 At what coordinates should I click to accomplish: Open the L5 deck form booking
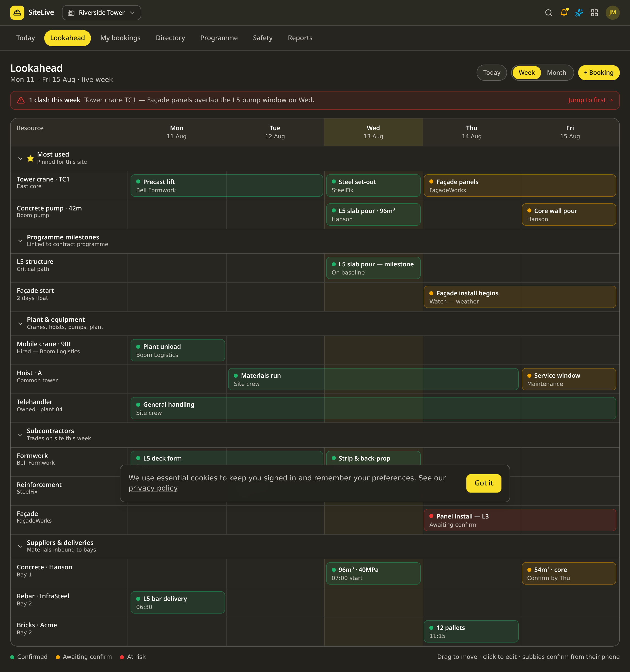pyautogui.click(x=227, y=458)
